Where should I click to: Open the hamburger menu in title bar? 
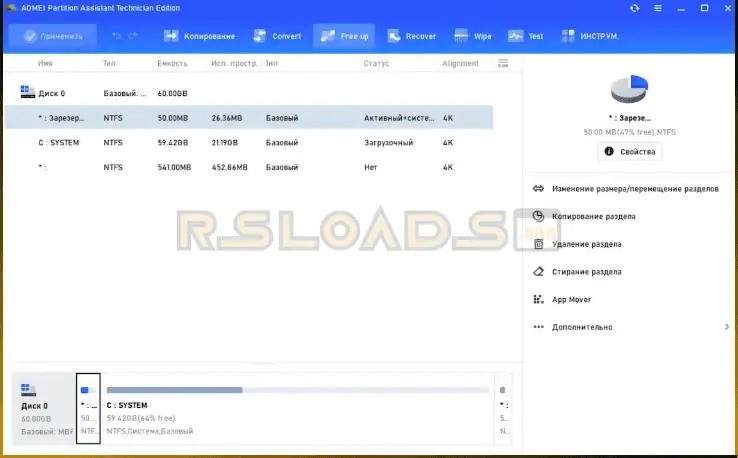pos(658,8)
